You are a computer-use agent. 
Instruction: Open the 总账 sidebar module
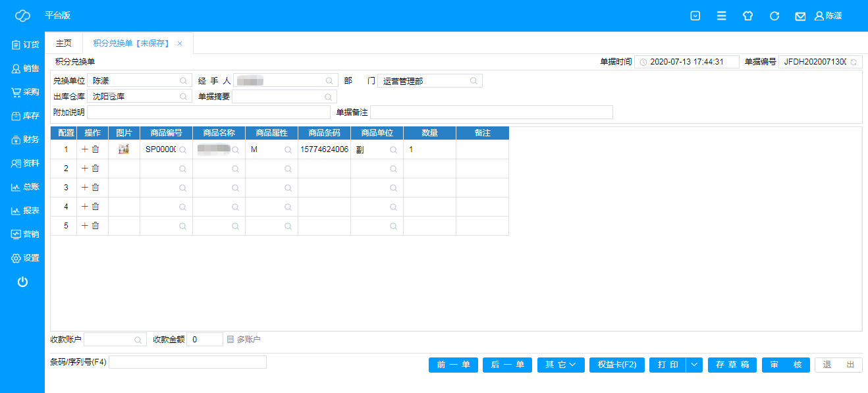[25, 187]
